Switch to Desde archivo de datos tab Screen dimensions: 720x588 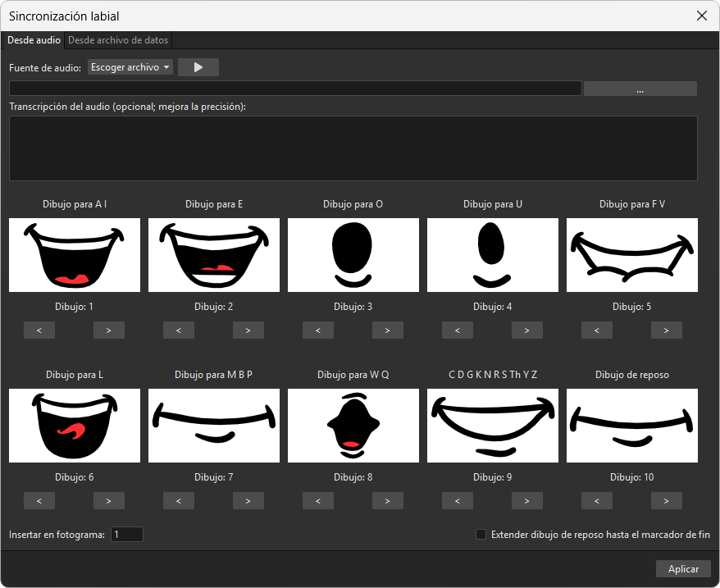[x=118, y=40]
